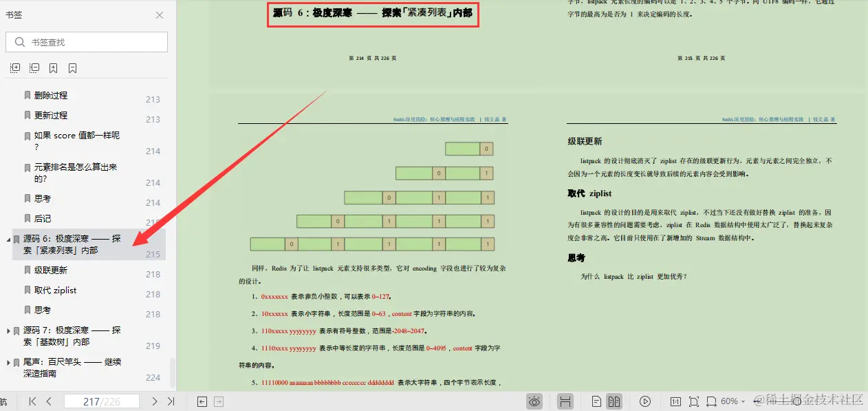Screen dimensions: 868x411
Task: Click the bookmark search input field
Action: click(x=86, y=42)
